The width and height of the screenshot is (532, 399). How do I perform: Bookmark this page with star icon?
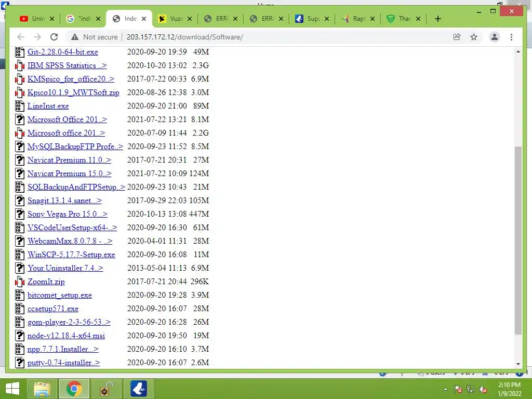[x=474, y=37]
